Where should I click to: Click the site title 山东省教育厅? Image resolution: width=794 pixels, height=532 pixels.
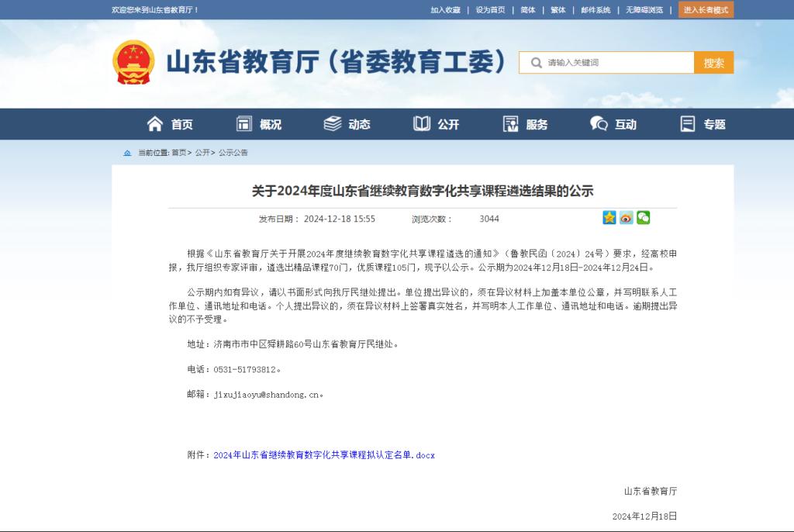[335, 62]
